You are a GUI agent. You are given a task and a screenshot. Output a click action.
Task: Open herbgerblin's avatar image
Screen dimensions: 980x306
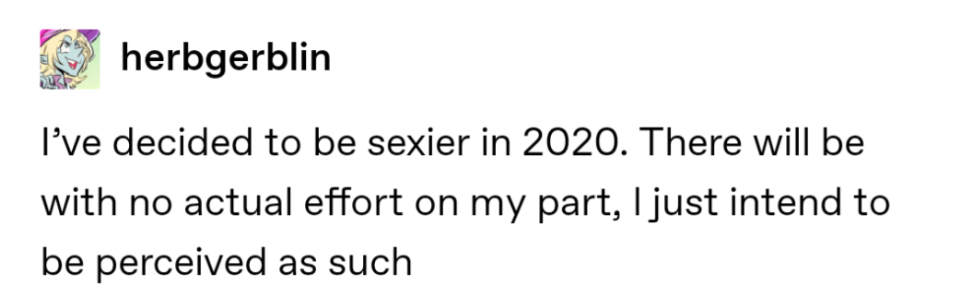70,59
